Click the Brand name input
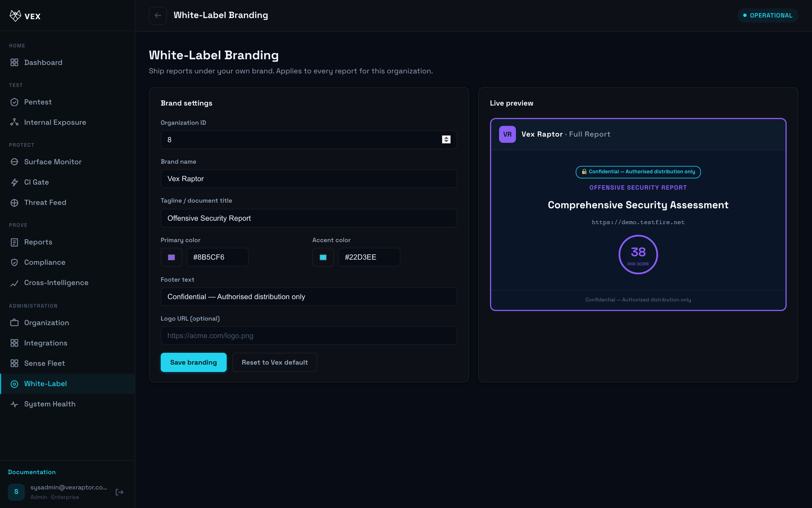The image size is (812, 508). tap(309, 179)
